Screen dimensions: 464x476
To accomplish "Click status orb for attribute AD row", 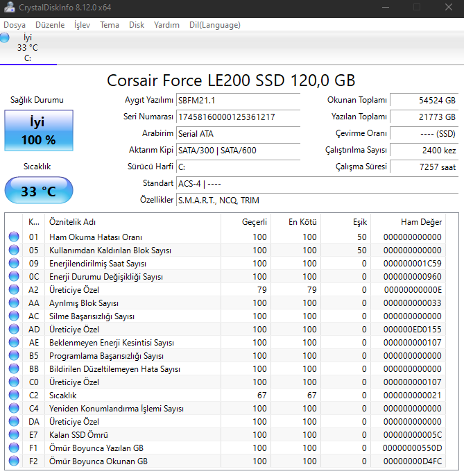I will [14, 329].
